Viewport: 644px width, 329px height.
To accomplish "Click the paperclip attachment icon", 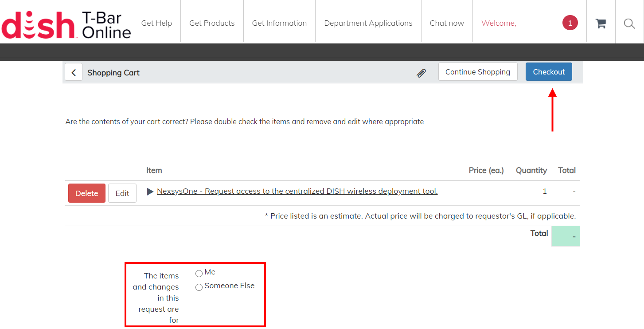I will [422, 73].
